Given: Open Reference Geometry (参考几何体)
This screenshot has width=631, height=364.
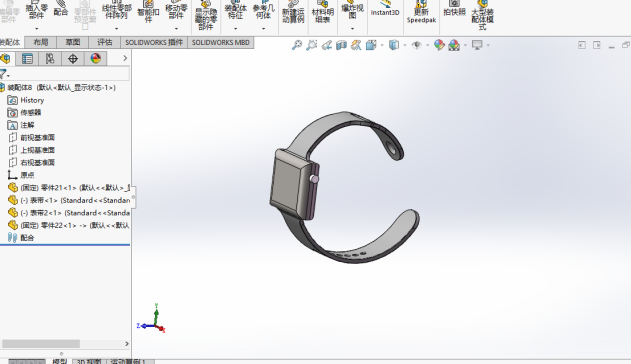Looking at the screenshot, I should point(264,10).
